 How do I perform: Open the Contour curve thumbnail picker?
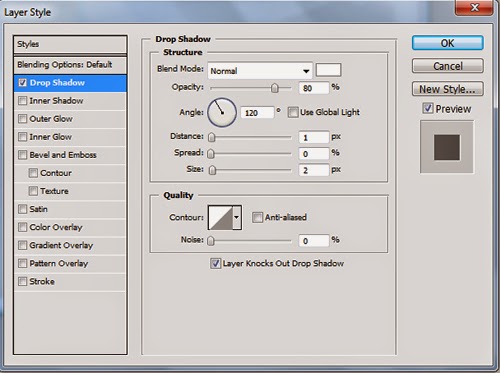[x=220, y=218]
